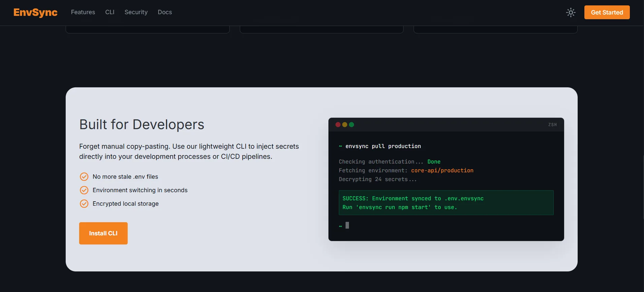Click the Built for Developers heading
Image resolution: width=644 pixels, height=292 pixels.
tap(142, 124)
